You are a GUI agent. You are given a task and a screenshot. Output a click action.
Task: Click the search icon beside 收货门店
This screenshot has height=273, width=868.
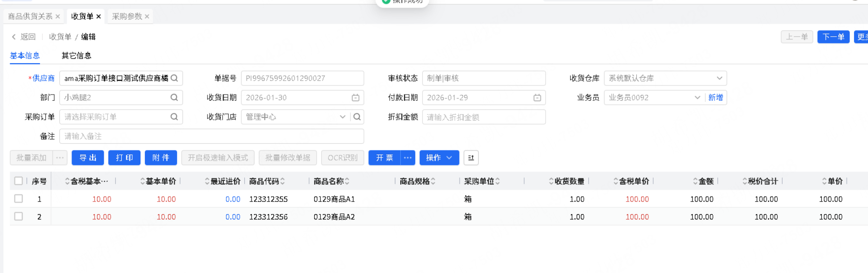point(357,117)
